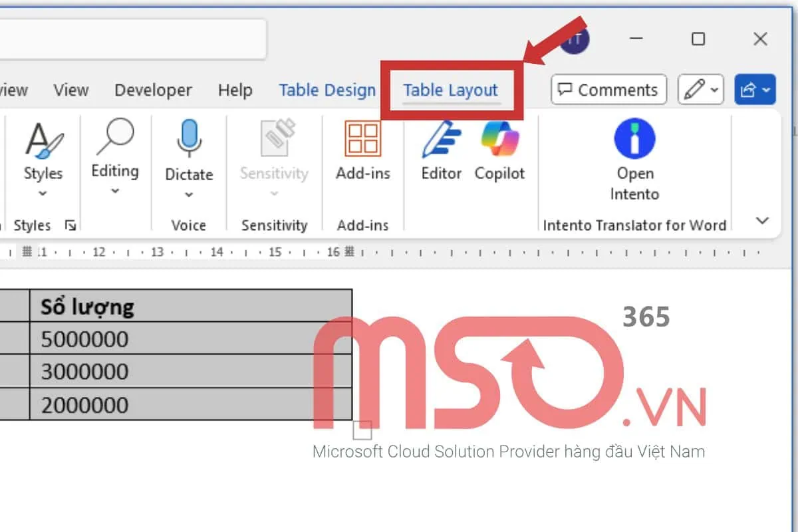Open the Add-ins icon
798x532 pixels.
[362, 138]
